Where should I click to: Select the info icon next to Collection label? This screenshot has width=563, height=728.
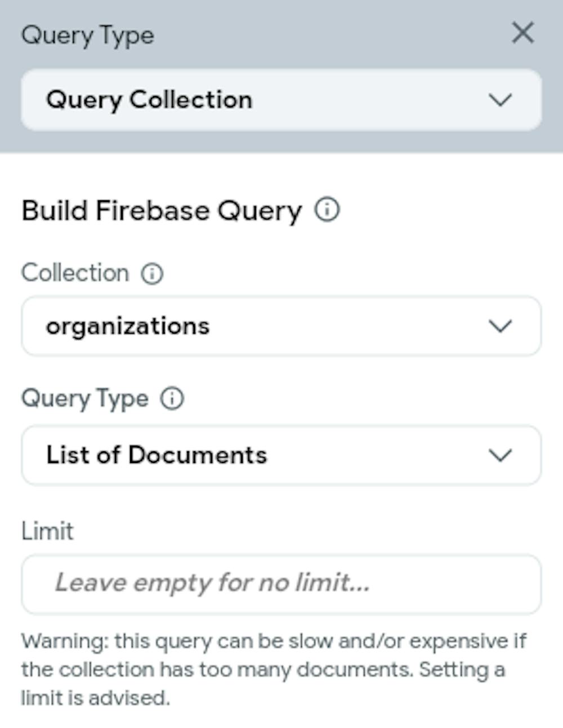tap(151, 273)
